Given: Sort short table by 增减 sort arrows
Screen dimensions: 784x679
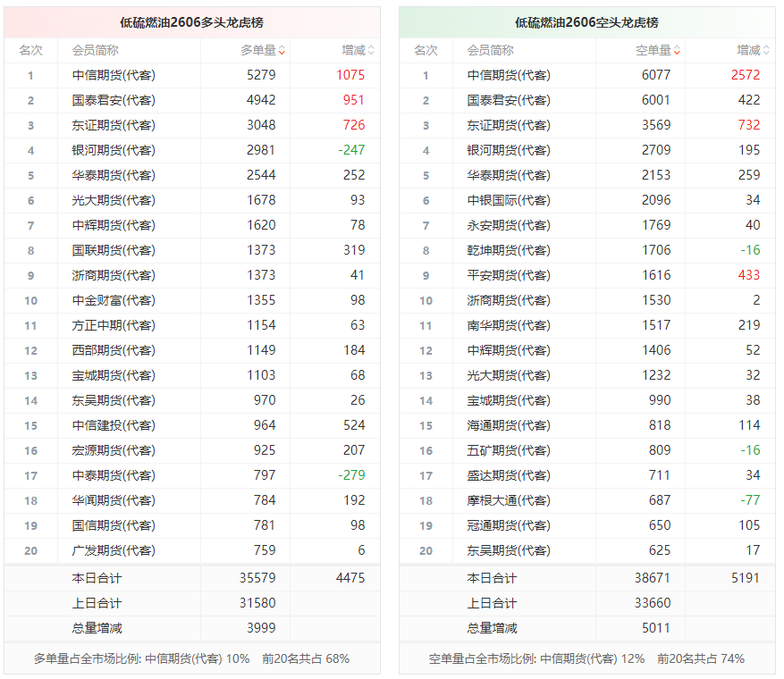Looking at the screenshot, I should [x=766, y=50].
